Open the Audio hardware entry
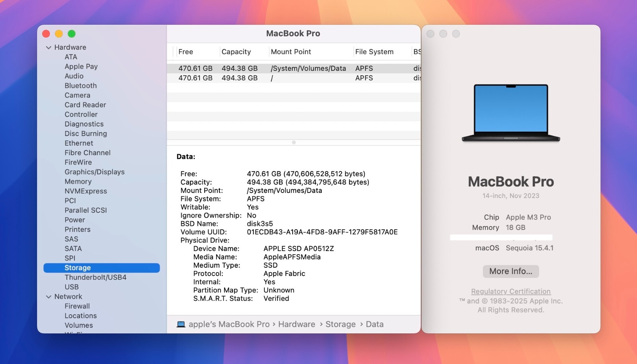 [74, 76]
